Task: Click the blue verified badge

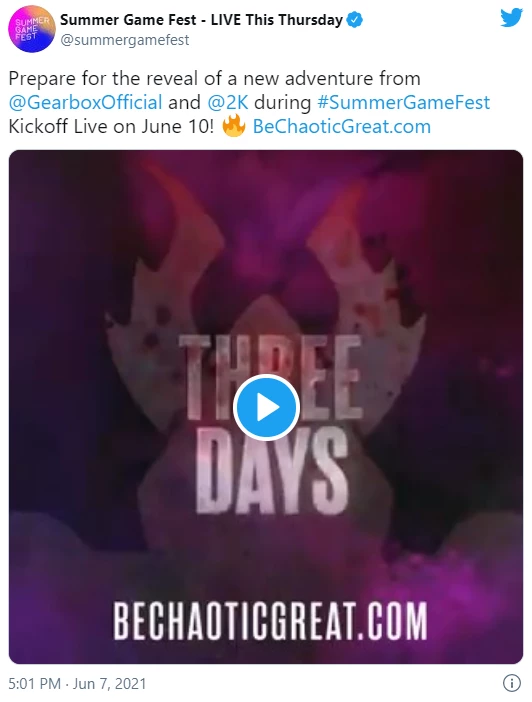Action: click(356, 20)
